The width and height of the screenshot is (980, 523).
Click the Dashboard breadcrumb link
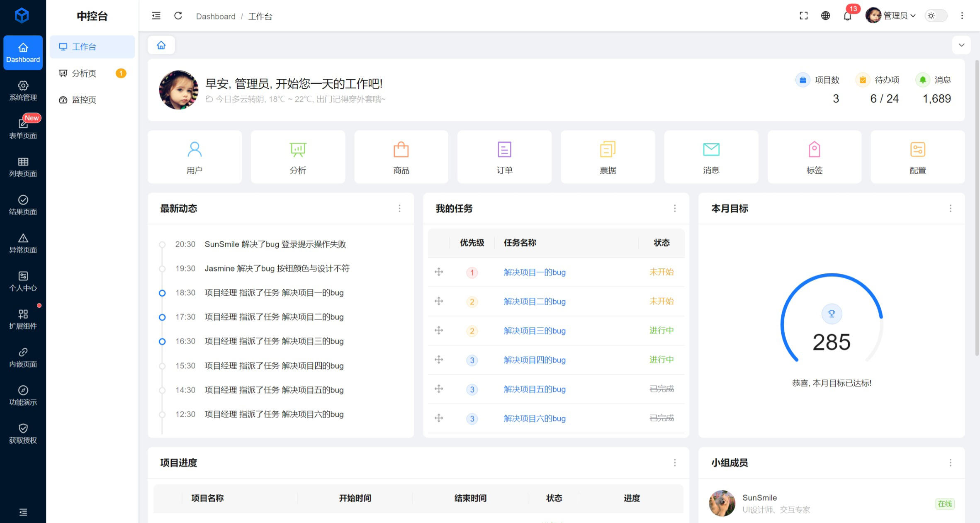(x=215, y=16)
